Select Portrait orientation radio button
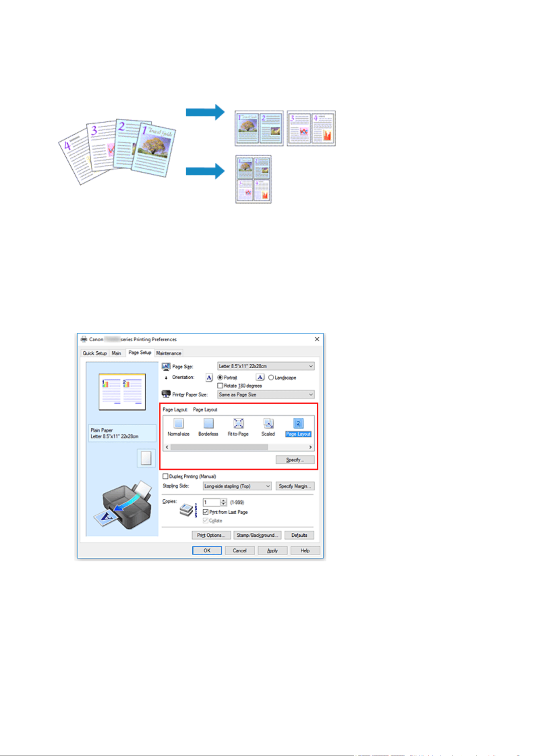535x756 pixels. pos(220,378)
